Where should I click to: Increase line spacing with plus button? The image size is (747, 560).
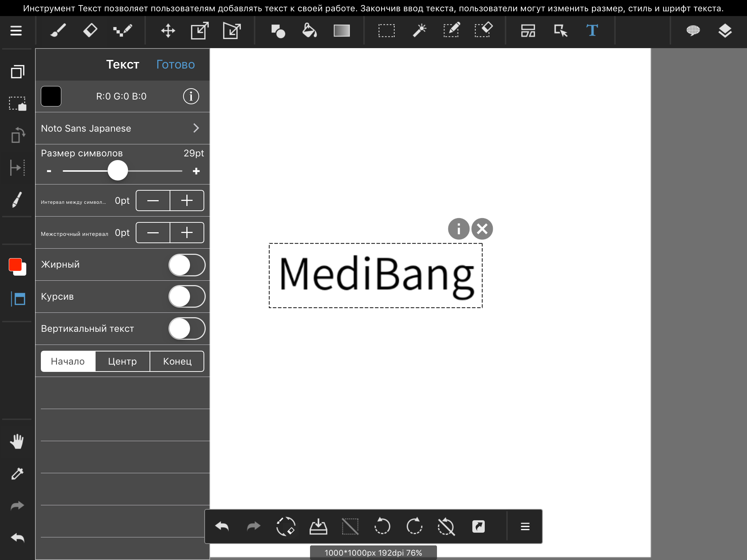tap(187, 233)
